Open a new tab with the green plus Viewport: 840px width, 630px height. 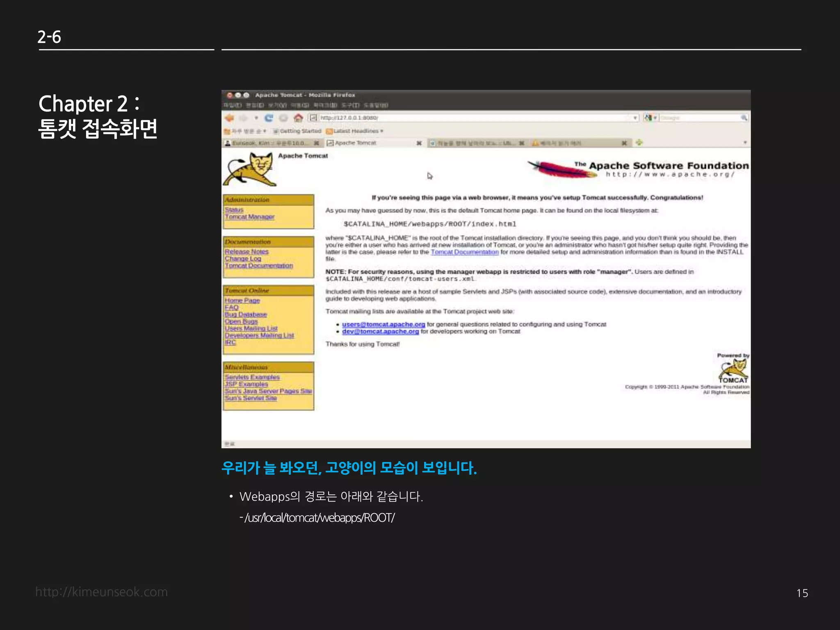click(x=639, y=143)
